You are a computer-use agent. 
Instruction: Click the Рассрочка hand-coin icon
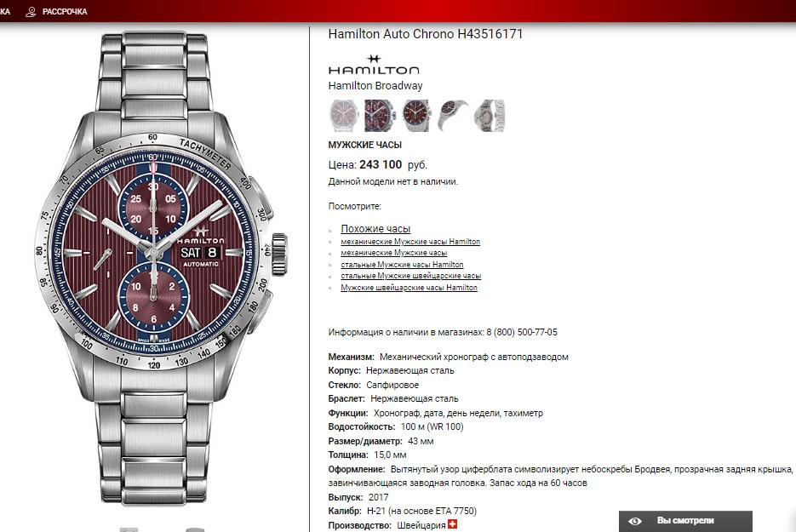tap(31, 11)
